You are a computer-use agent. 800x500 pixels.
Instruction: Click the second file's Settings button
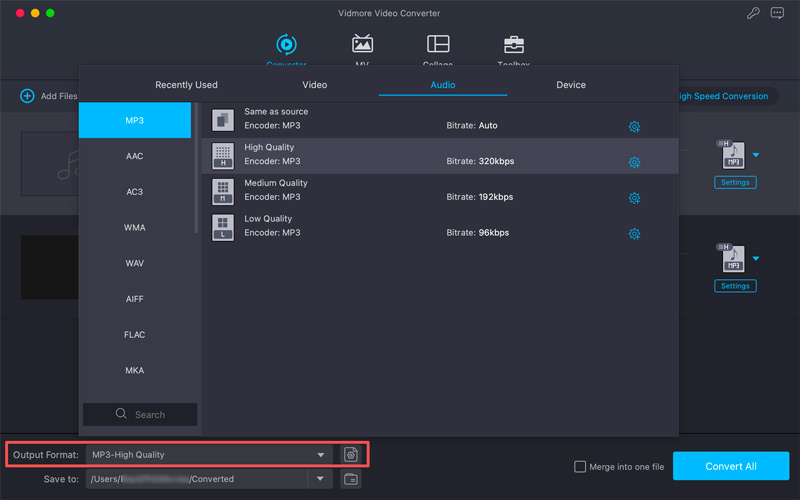point(735,286)
